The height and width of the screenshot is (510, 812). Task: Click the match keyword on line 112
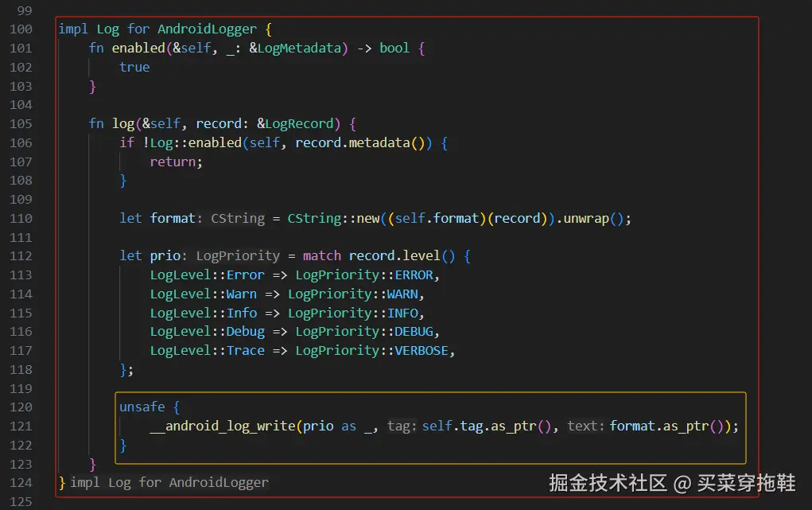[322, 256]
